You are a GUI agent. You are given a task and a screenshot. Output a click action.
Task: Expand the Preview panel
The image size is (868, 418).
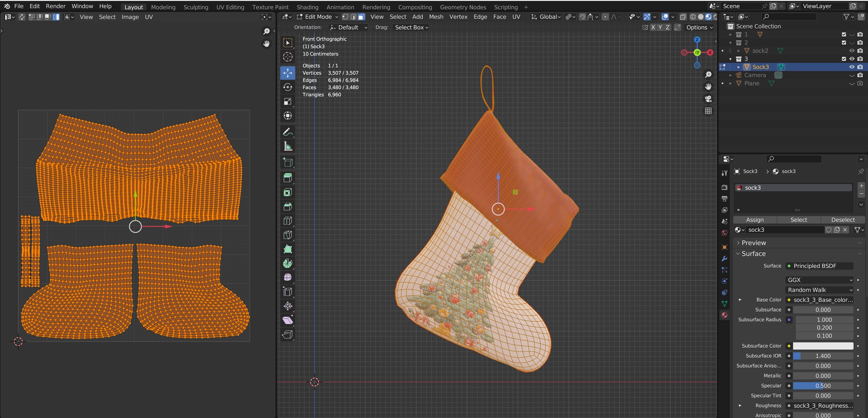[754, 243]
